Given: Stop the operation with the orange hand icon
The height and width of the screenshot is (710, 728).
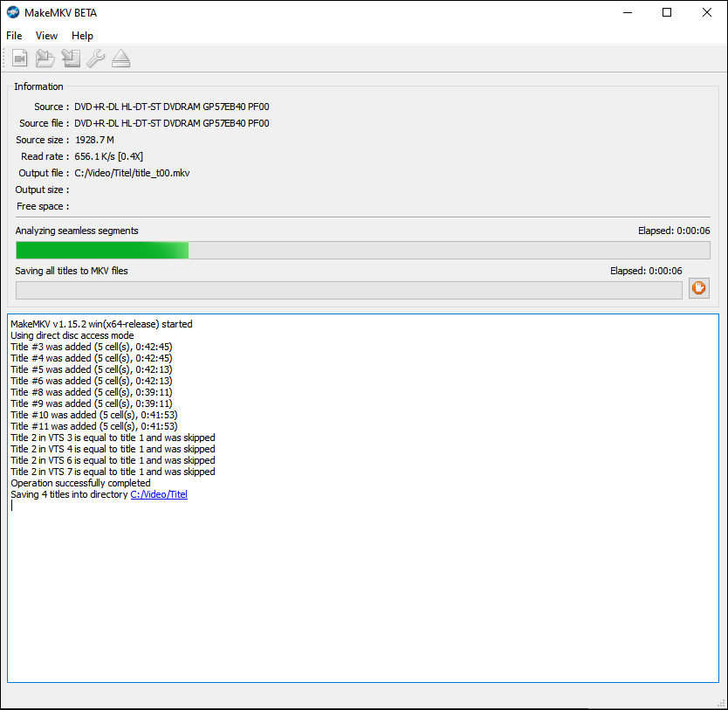Looking at the screenshot, I should tap(698, 288).
